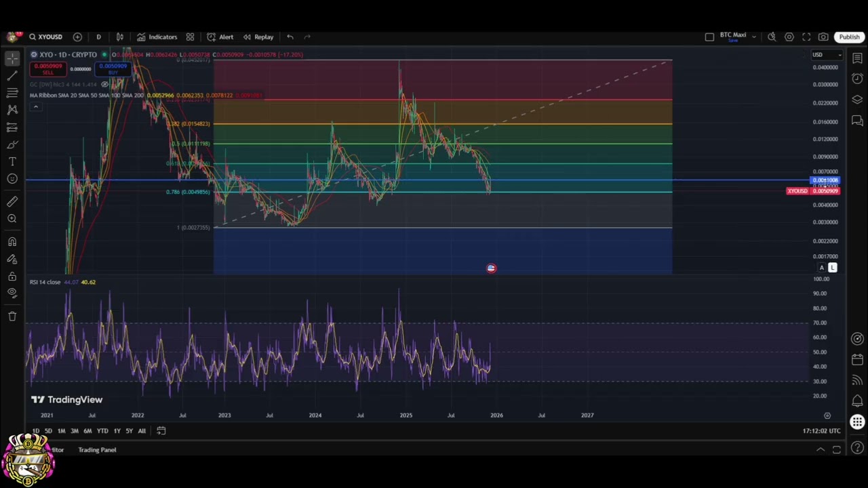Viewport: 868px width, 488px height.
Task: Undo the last chart action
Action: coord(290,37)
